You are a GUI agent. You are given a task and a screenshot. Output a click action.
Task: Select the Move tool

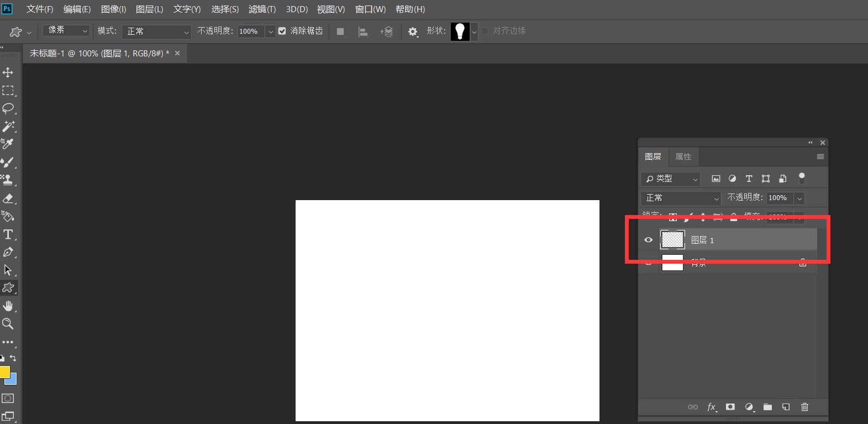8,72
